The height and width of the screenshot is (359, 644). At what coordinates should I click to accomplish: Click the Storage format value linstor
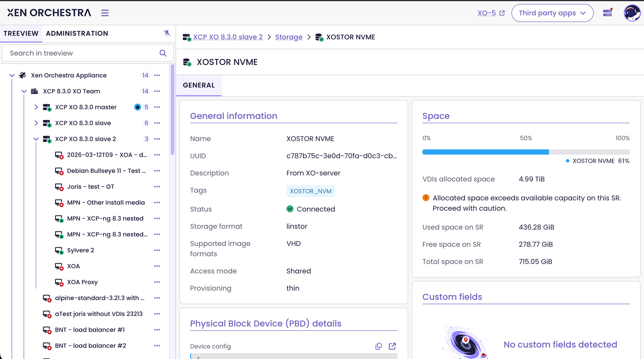pos(297,226)
